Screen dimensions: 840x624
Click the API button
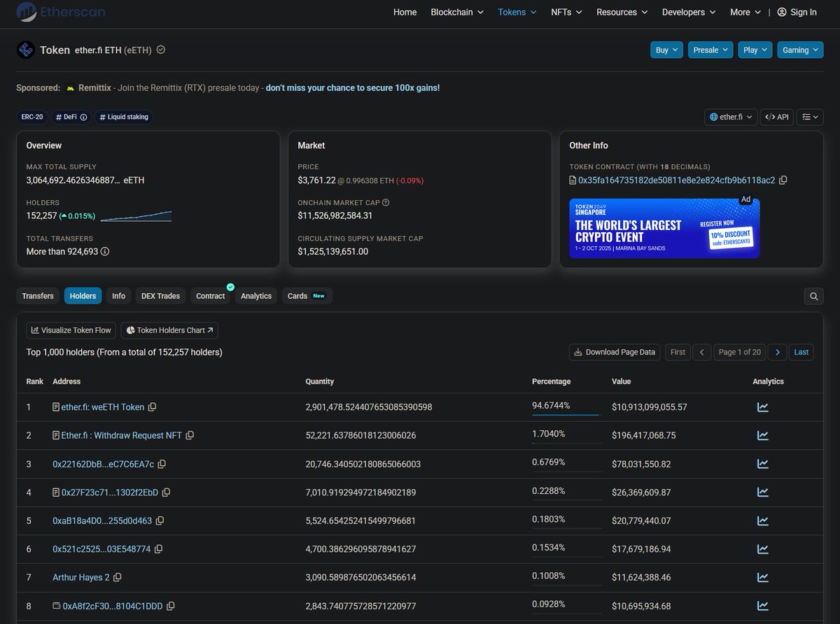click(776, 117)
